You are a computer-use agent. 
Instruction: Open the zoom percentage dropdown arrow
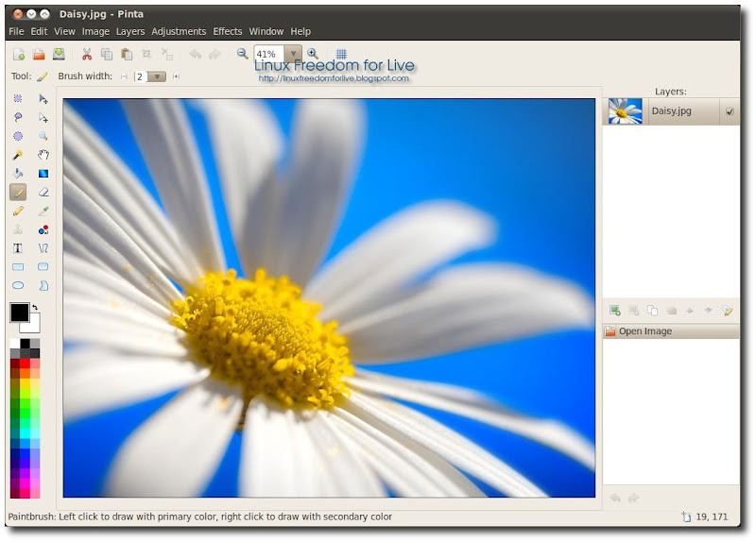click(x=293, y=54)
